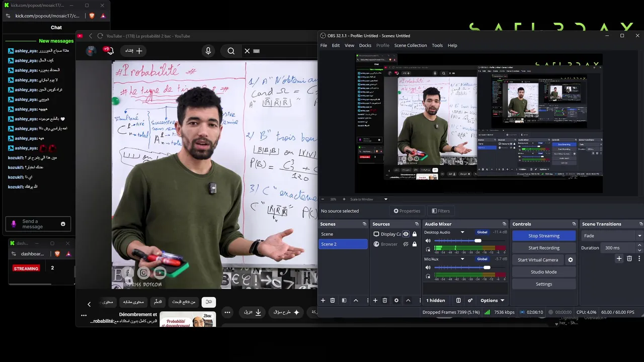Hide the Display Capture source

click(406, 234)
